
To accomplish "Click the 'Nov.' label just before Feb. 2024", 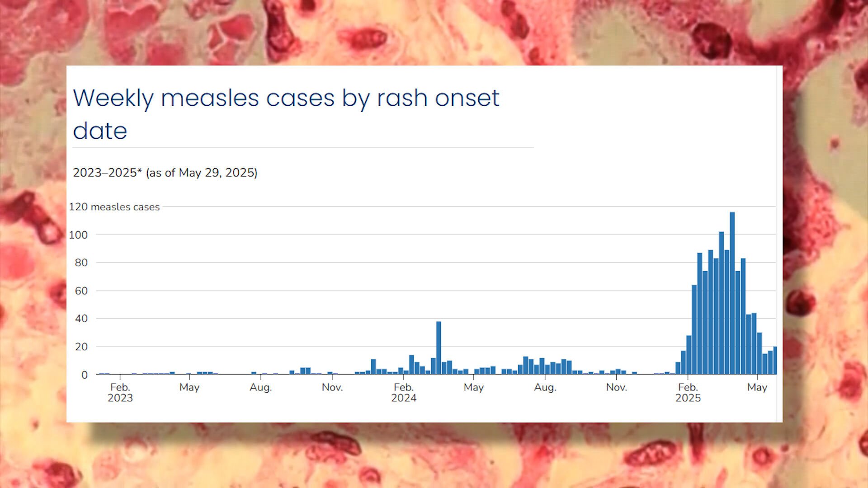I will click(332, 388).
